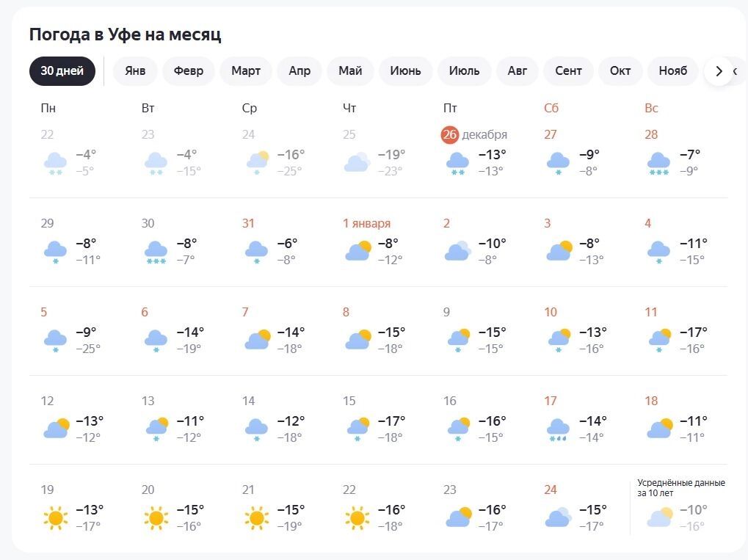The width and height of the screenshot is (748, 560).
Task: Click the sun icon for January 22
Action: coord(357,518)
